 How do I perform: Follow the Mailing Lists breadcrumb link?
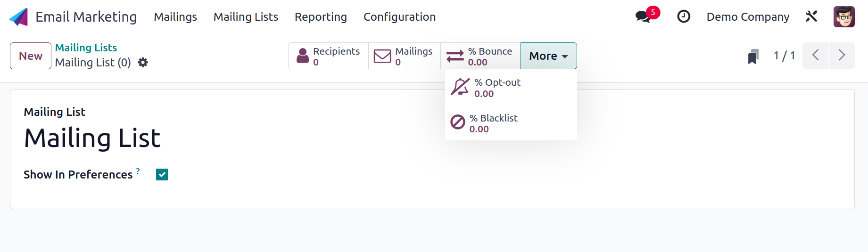(86, 48)
